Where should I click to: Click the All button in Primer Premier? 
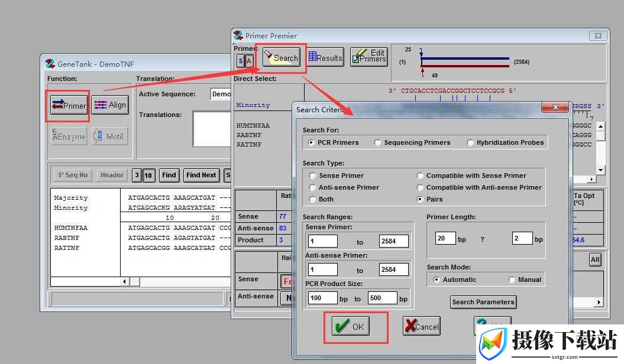pyautogui.click(x=594, y=259)
